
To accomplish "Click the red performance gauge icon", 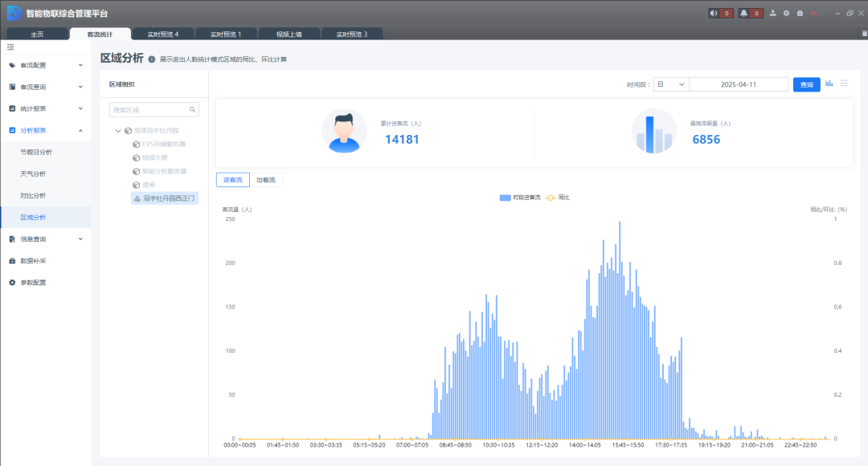I will tap(813, 13).
